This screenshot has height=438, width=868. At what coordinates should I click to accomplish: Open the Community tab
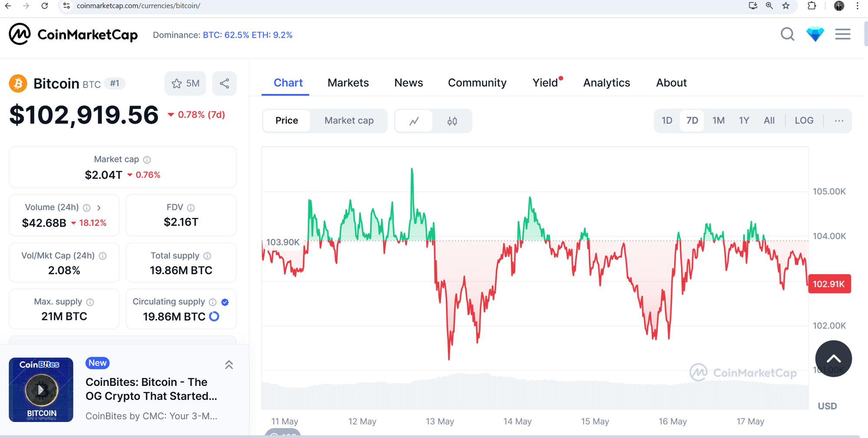coord(477,83)
